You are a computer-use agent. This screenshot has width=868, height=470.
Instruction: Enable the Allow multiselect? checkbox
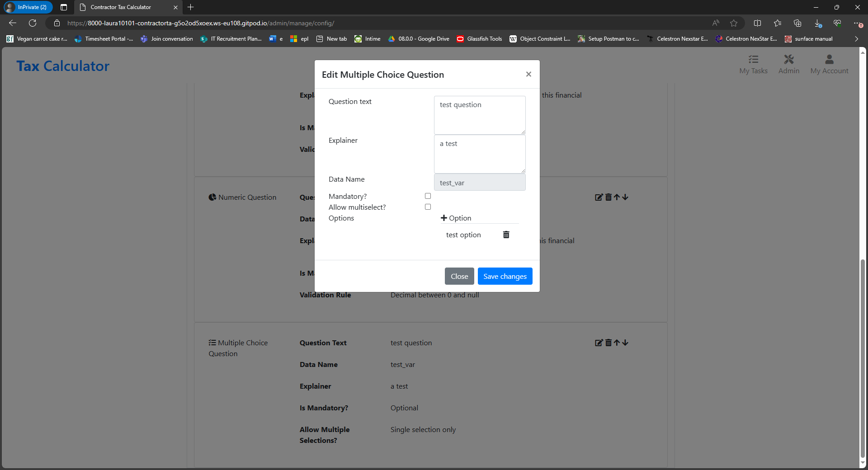coord(428,207)
